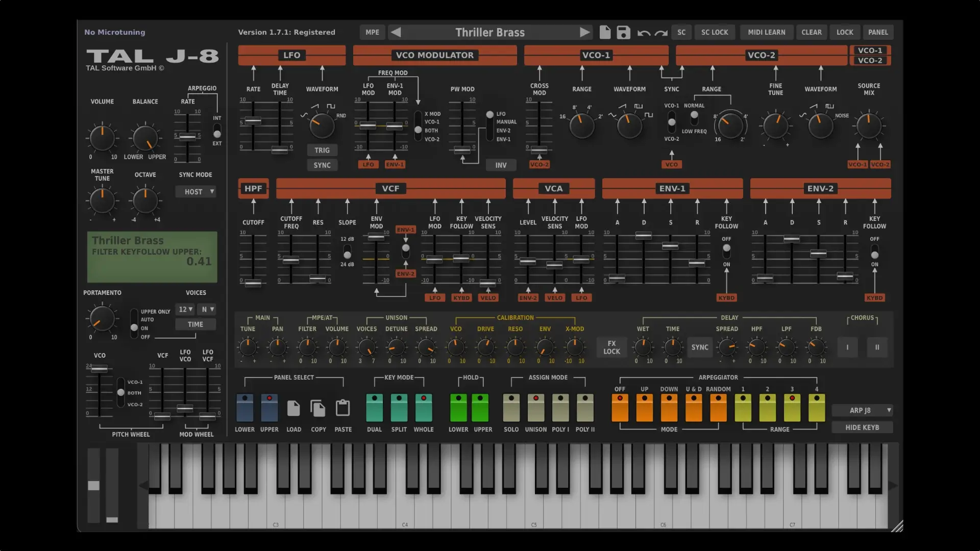Click the HPF cutoff slider
The width and height of the screenshot is (980, 551).
coord(253,282)
